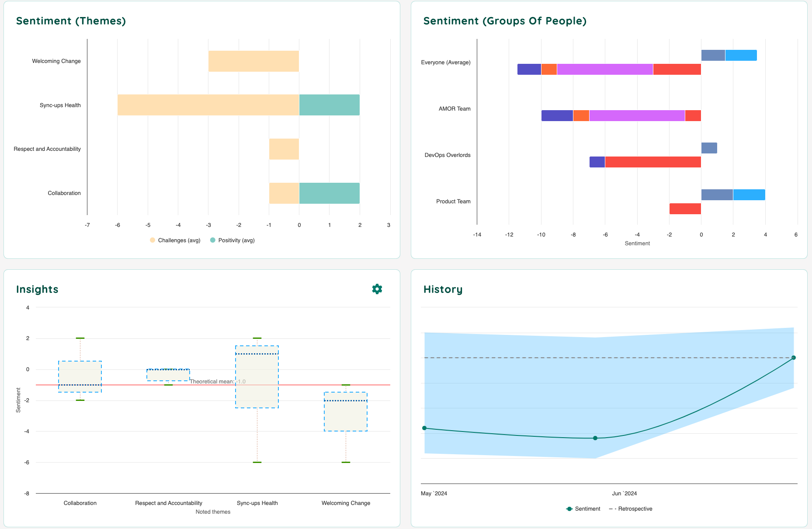This screenshot has height=529, width=812.
Task: Click the Collaboration box plot in Insights
Action: [x=80, y=376]
